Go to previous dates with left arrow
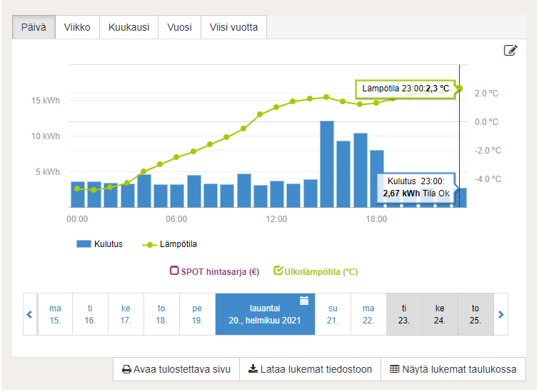The width and height of the screenshot is (539, 392). 29,313
